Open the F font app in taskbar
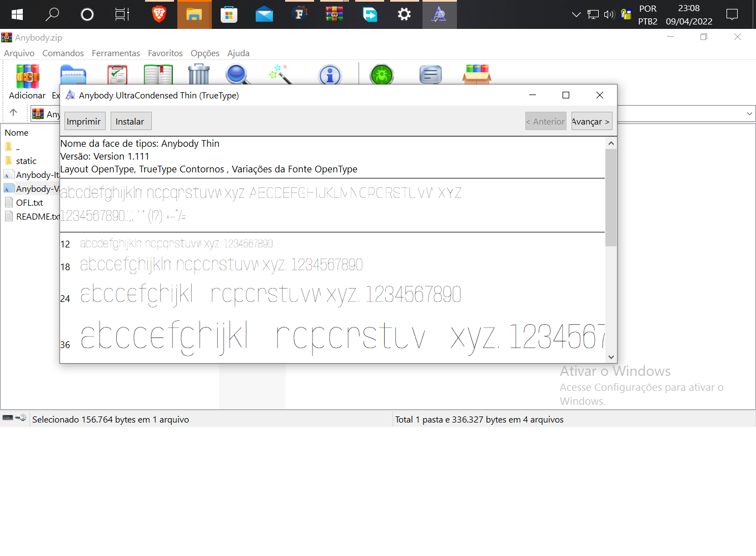Image resolution: width=756 pixels, height=556 pixels. [x=300, y=14]
